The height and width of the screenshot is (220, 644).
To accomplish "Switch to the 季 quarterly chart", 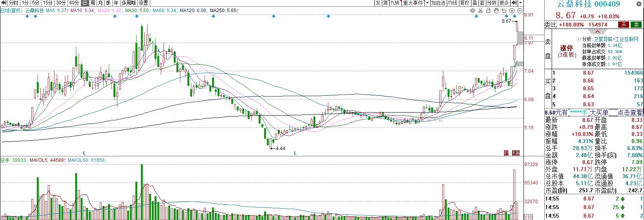I will (108, 3).
